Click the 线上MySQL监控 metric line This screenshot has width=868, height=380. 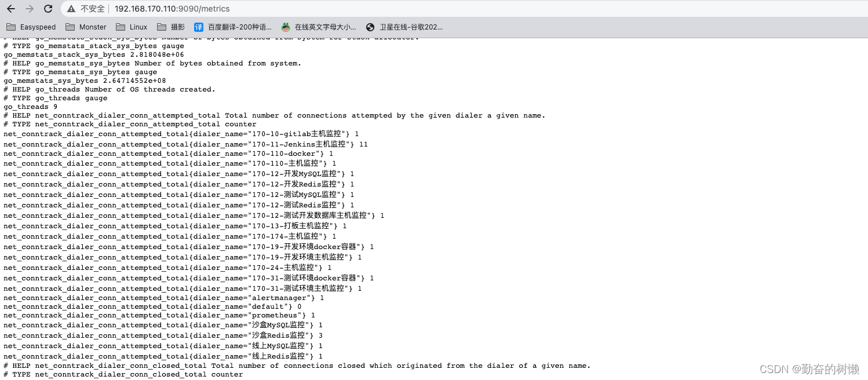[x=163, y=346]
